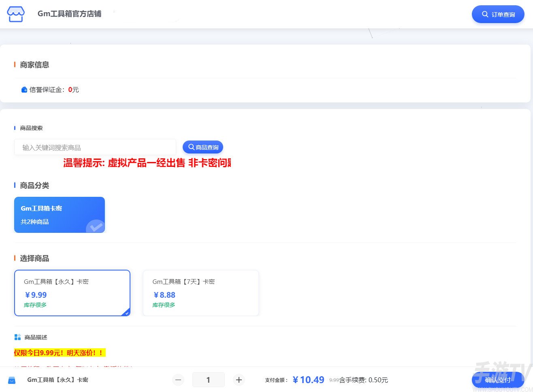Click the wallet icon beside 信誉保证金

(x=24, y=89)
